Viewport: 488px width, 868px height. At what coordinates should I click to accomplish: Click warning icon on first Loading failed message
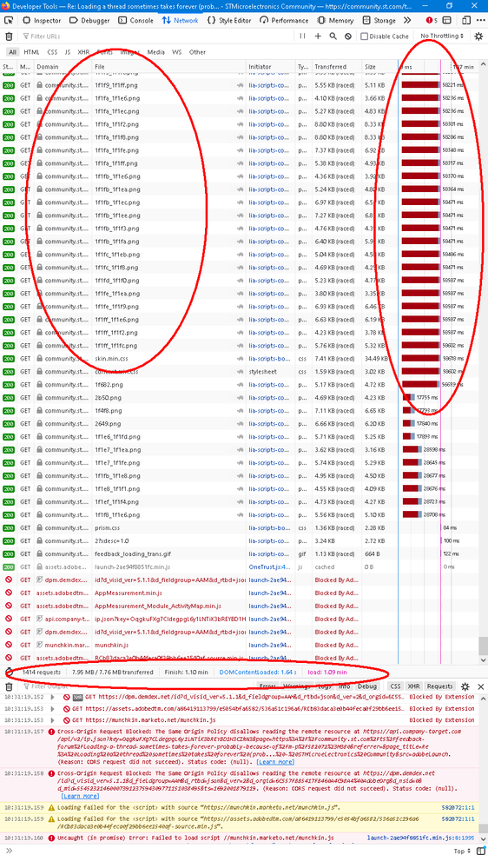pos(51,808)
